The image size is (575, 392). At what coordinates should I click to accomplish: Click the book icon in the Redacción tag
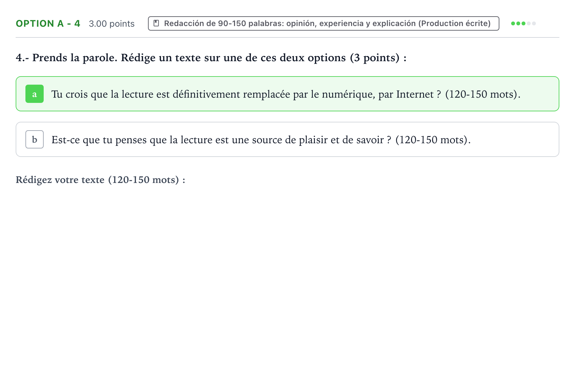pyautogui.click(x=156, y=23)
